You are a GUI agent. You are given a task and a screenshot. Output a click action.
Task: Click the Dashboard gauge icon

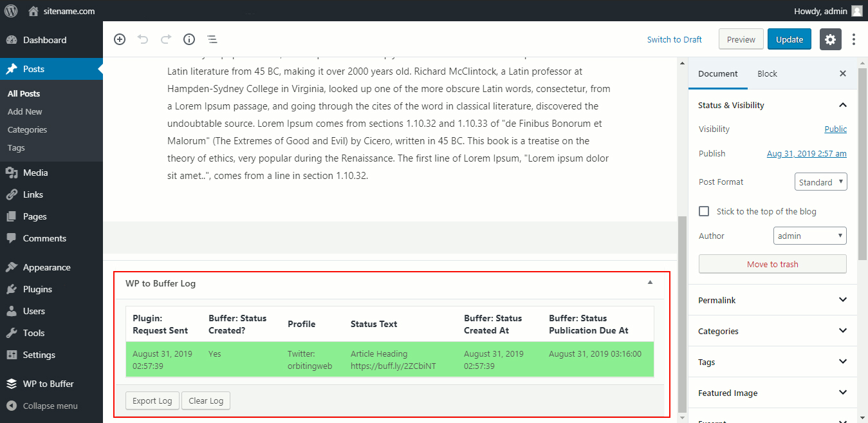coord(12,40)
